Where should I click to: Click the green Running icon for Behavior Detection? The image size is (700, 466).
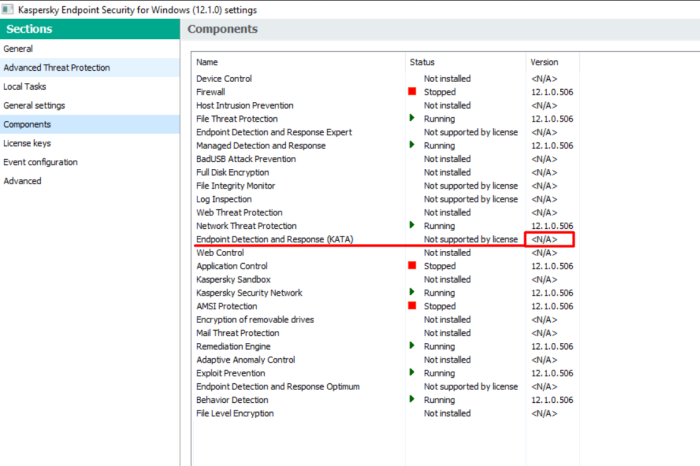tap(412, 400)
